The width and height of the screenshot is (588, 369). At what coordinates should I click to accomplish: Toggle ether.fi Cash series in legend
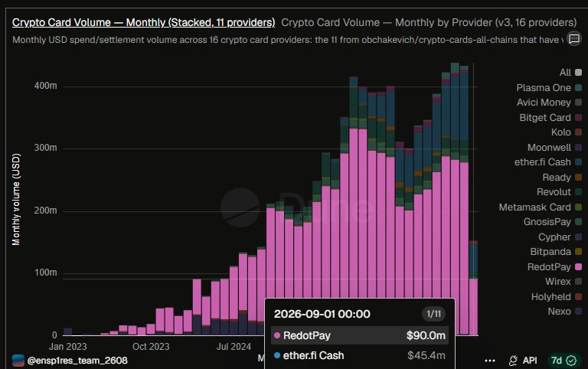pos(547,162)
